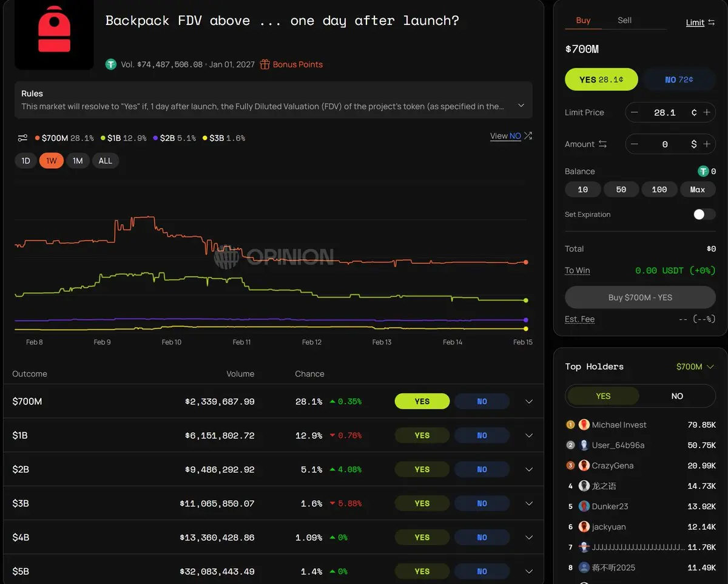Screen dimensions: 728x584
Task: Expand the $1B outcome row
Action: 529,435
